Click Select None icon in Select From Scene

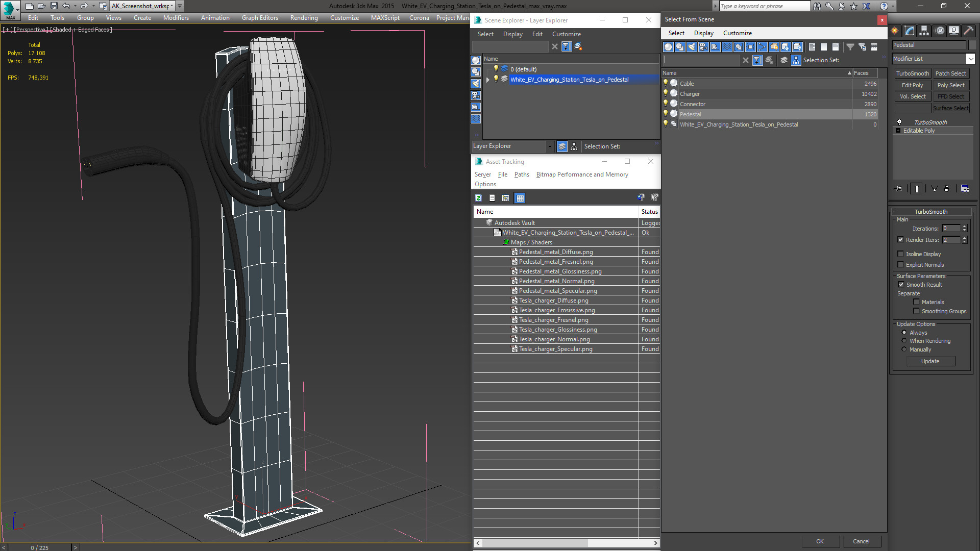pyautogui.click(x=824, y=47)
